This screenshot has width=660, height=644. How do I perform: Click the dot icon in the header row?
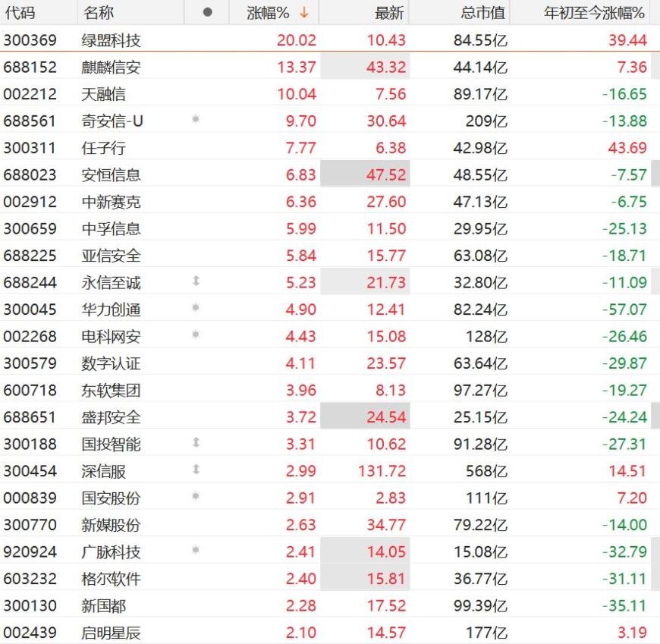(207, 13)
